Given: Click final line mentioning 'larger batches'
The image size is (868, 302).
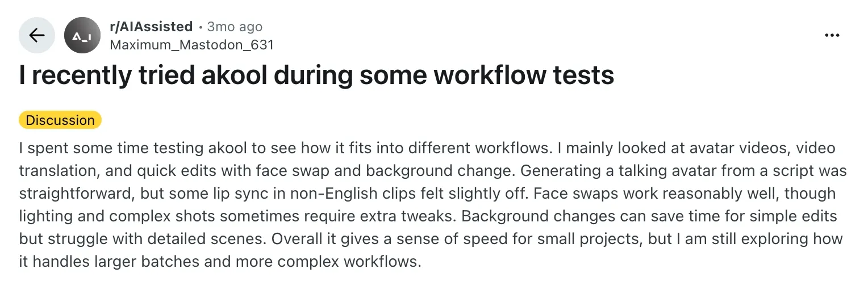Looking at the screenshot, I should (x=220, y=262).
